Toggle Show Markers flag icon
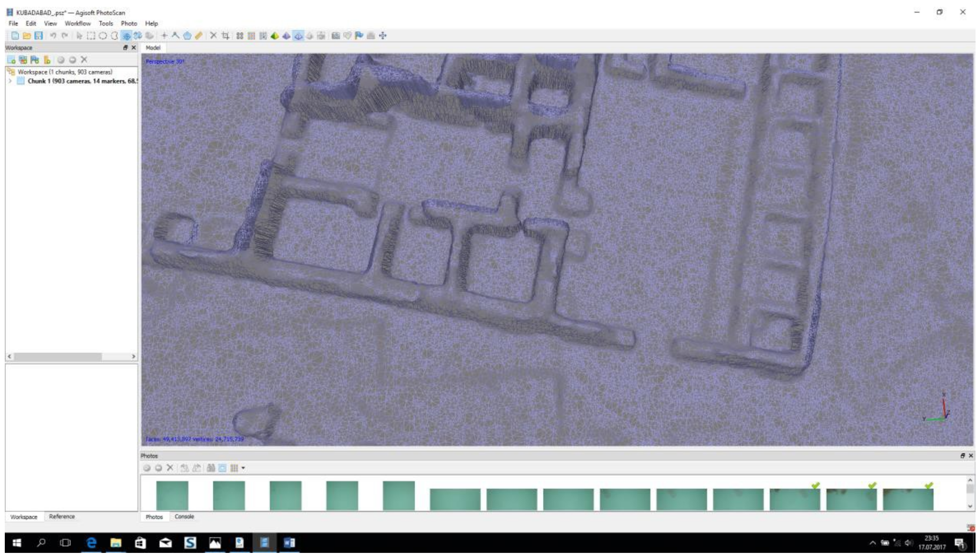Image resolution: width=980 pixels, height=557 pixels. click(x=359, y=36)
